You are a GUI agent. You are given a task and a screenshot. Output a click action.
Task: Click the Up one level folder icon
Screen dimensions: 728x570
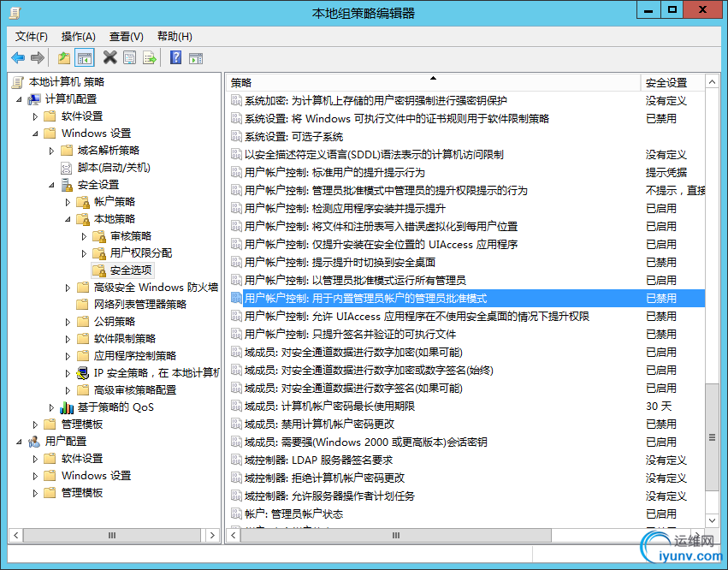pyautogui.click(x=63, y=58)
